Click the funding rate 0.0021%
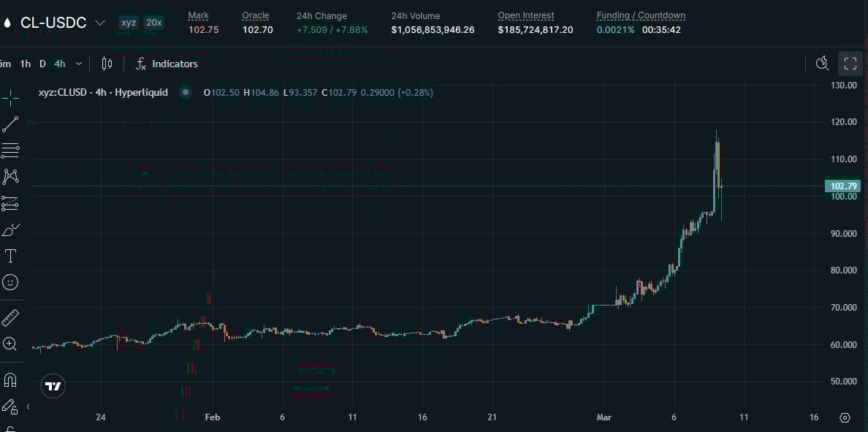The width and height of the screenshot is (868, 432). tap(616, 30)
